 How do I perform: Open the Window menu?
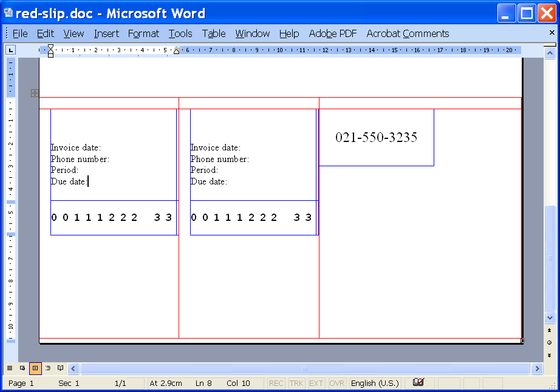click(x=253, y=33)
